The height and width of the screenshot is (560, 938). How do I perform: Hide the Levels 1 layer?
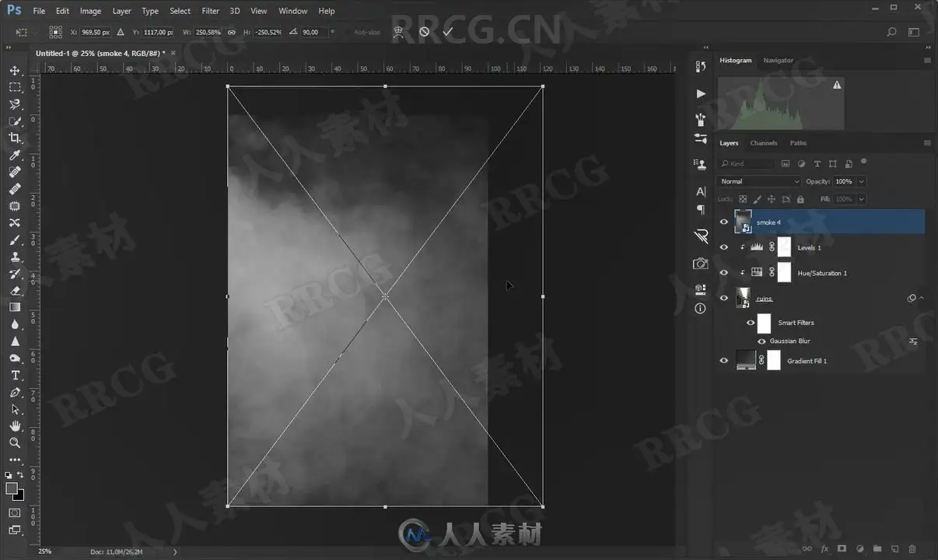[x=724, y=247]
